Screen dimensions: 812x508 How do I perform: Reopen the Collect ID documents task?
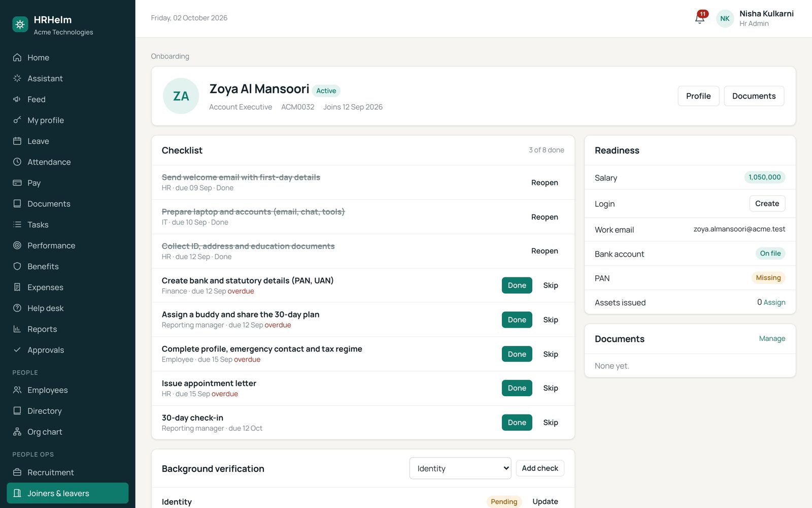click(x=545, y=251)
